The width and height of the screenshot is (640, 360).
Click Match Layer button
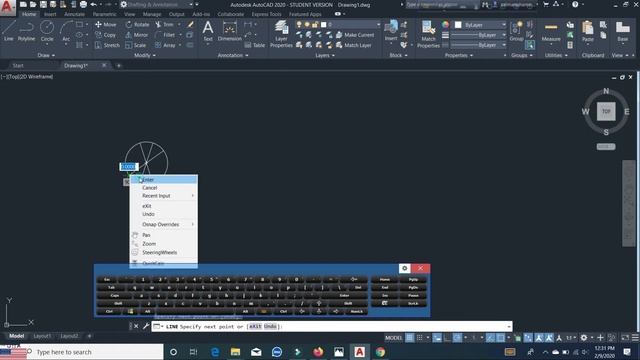[x=353, y=45]
